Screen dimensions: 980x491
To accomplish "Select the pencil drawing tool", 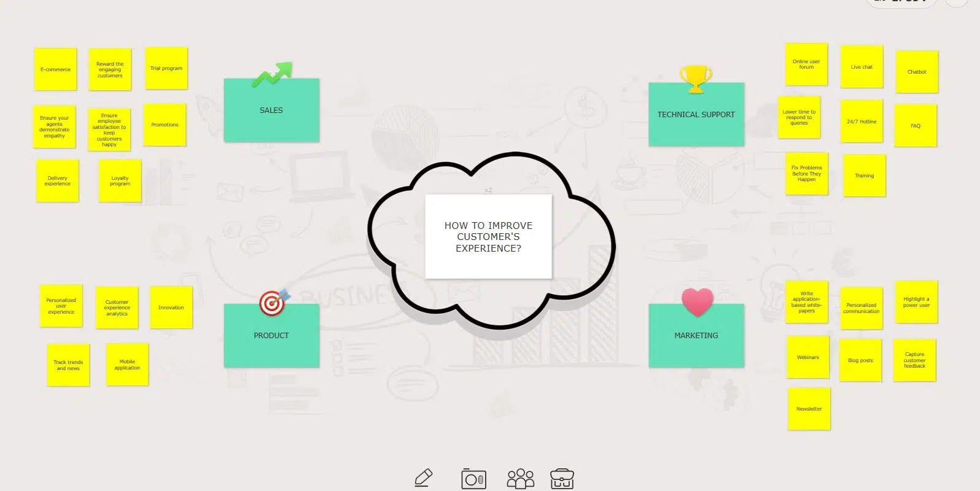I will coord(423,477).
